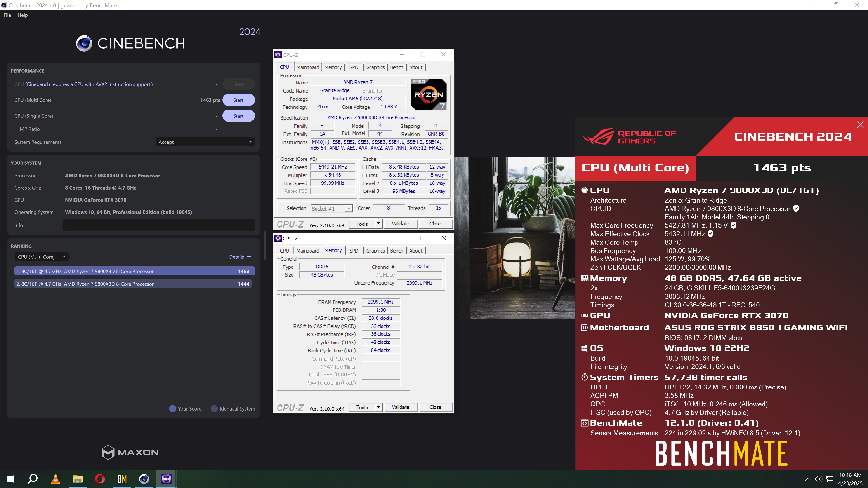This screenshot has height=488, width=868.
Task: Switch to CPU-Z taskbar icon
Action: point(166,479)
